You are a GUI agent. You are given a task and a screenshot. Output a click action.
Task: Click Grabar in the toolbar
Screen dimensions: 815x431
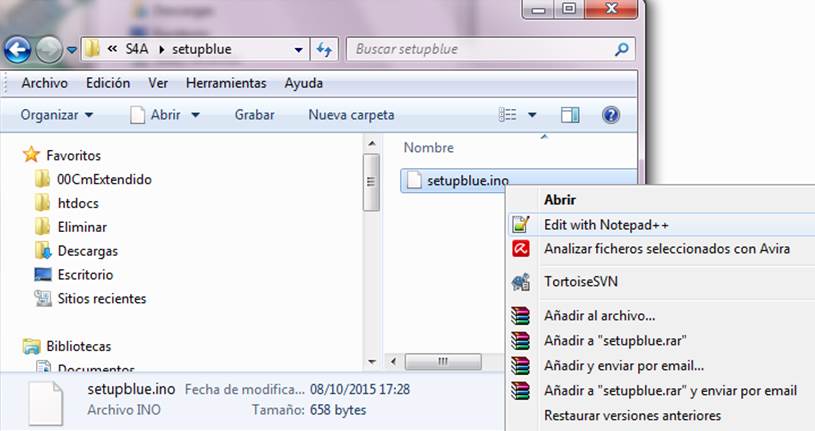point(255,115)
